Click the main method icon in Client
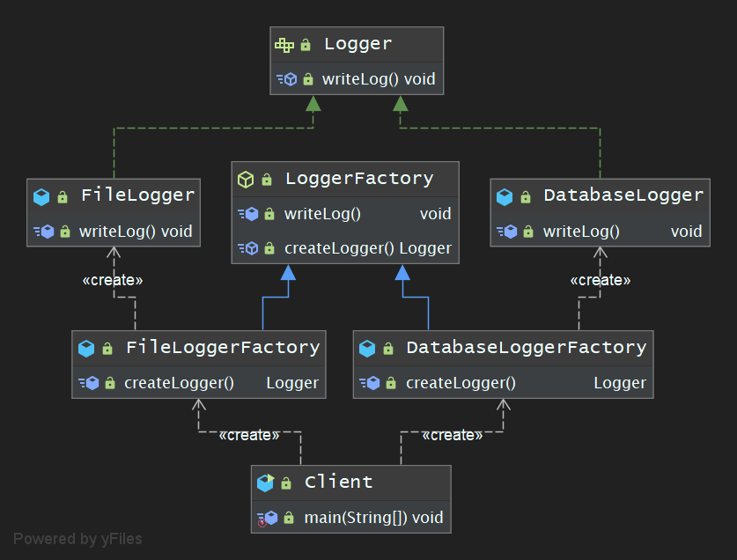This screenshot has width=737, height=560. pyautogui.click(x=267, y=518)
